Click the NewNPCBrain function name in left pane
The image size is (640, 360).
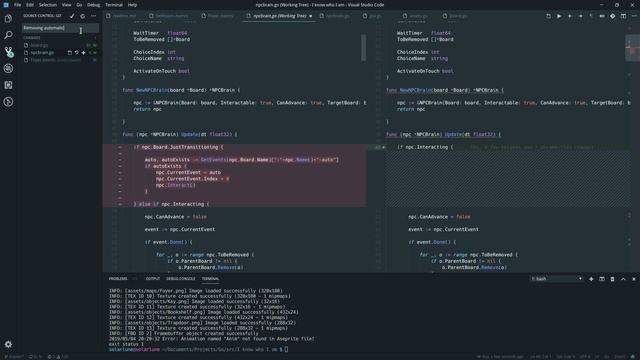[152, 90]
